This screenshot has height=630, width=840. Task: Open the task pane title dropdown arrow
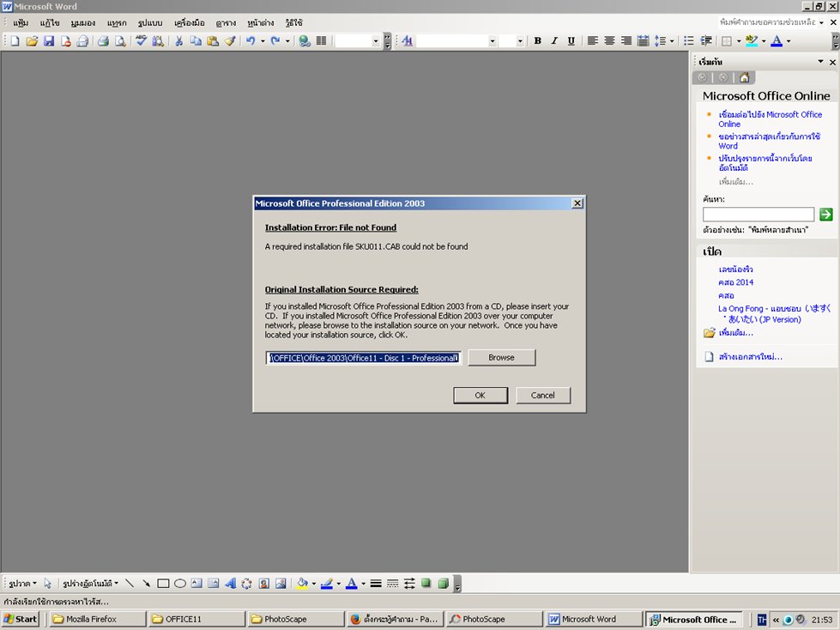click(820, 62)
